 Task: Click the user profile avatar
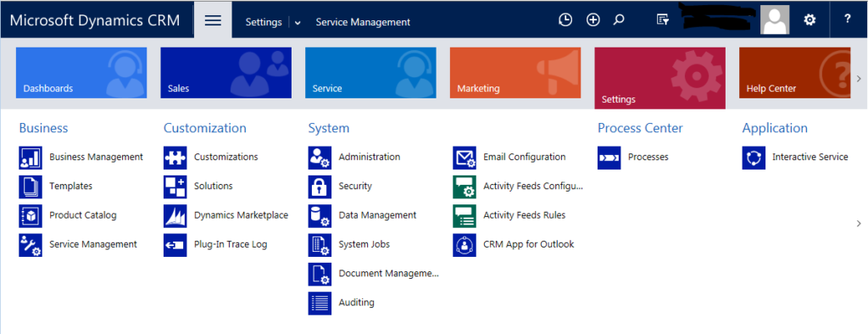click(x=775, y=20)
